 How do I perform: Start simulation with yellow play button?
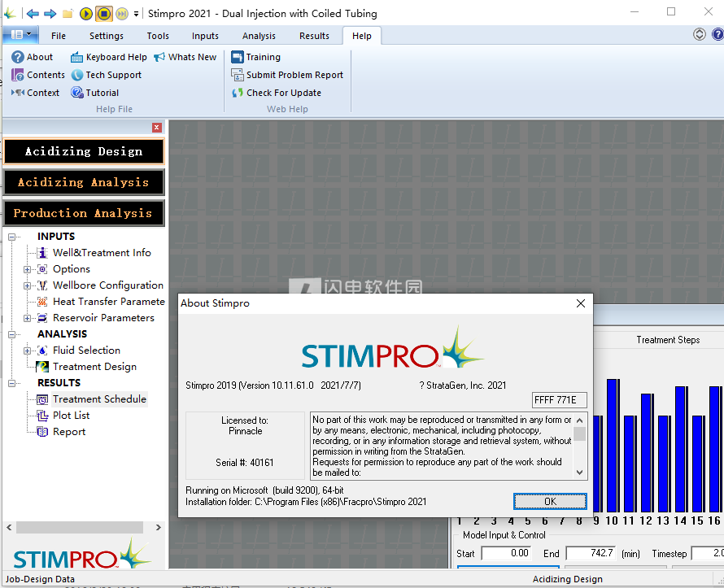[x=86, y=13]
